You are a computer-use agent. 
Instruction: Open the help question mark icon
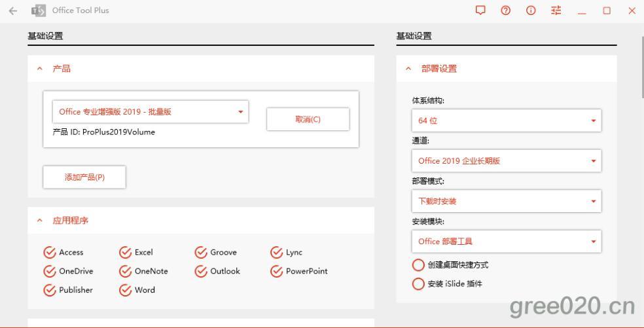(505, 10)
